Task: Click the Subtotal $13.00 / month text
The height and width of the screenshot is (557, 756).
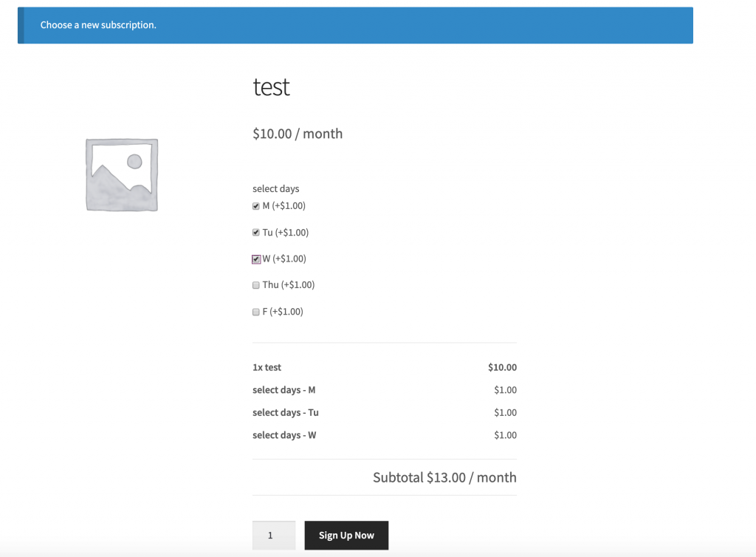Action: pyautogui.click(x=444, y=477)
